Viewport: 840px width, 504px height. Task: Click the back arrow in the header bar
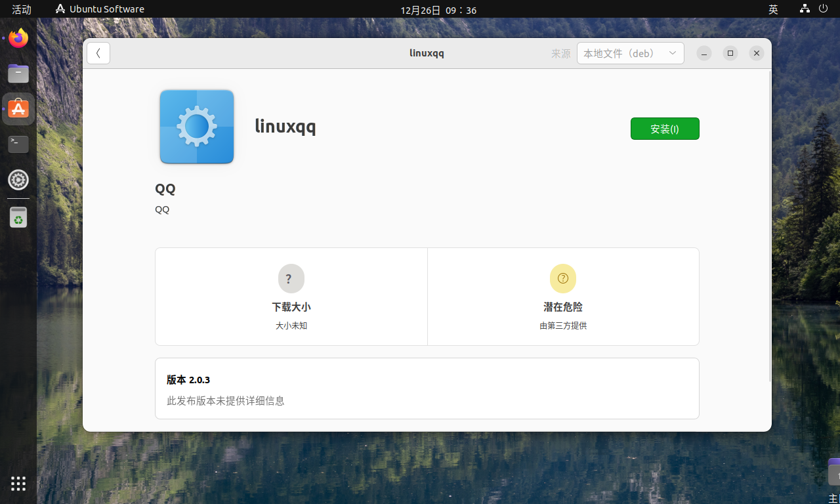[x=98, y=53]
